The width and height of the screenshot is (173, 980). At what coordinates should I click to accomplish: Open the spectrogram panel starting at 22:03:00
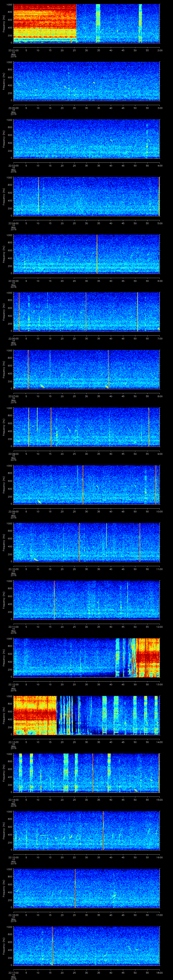[87, 139]
